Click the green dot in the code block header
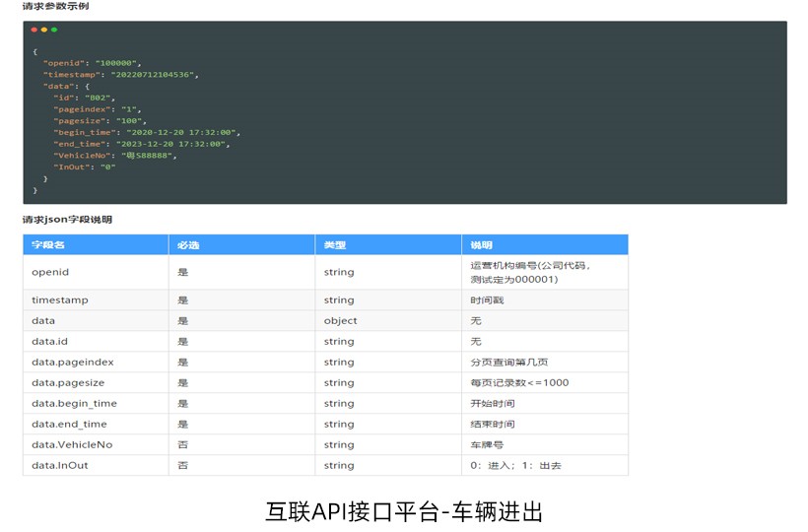This screenshot has width=808, height=532. 54,30
